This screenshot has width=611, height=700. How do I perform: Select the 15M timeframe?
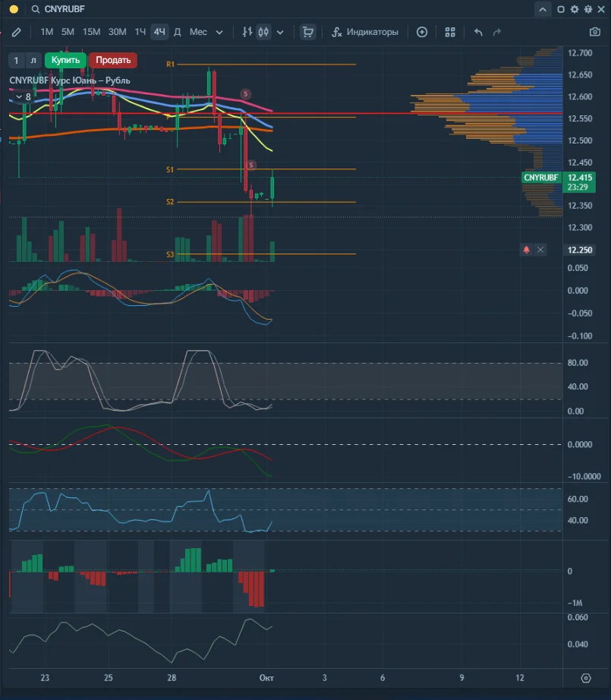coord(92,32)
